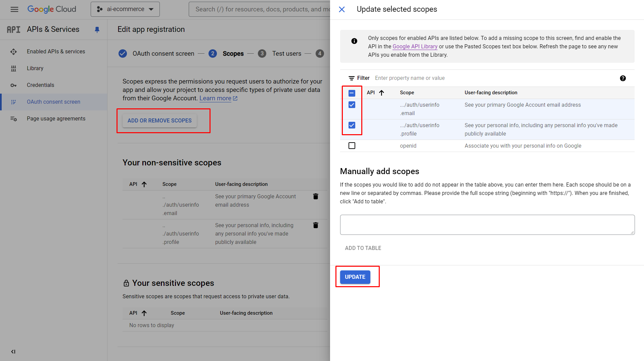Screen dimensions: 644x361
Task: Click the step 2 number badge
Action: (x=213, y=54)
